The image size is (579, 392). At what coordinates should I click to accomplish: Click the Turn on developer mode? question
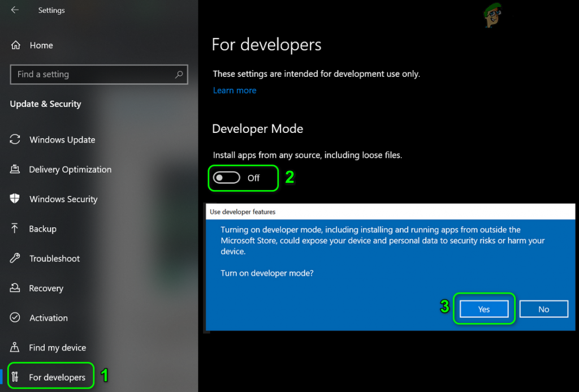[267, 273]
